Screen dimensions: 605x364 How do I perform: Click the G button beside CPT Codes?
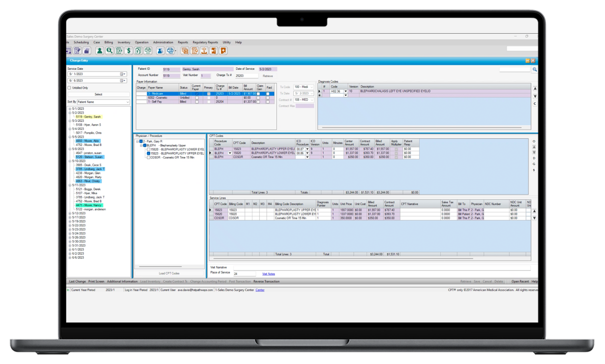(534, 164)
